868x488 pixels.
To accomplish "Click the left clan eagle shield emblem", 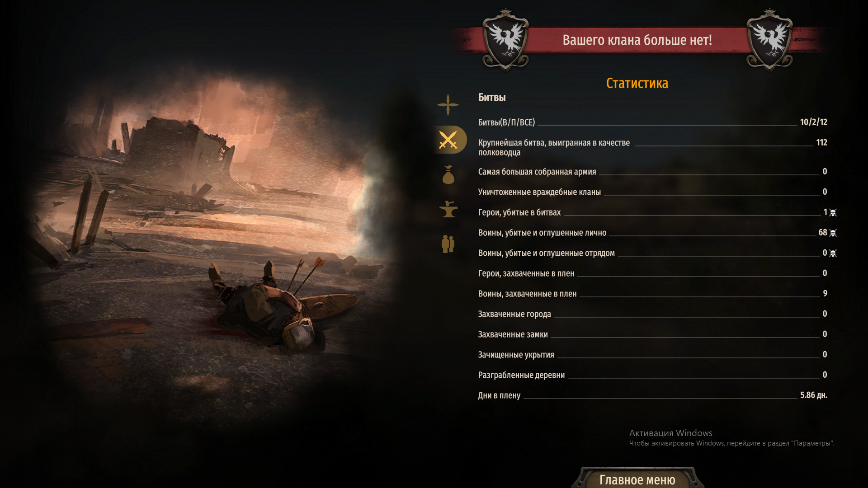I will pos(505,40).
